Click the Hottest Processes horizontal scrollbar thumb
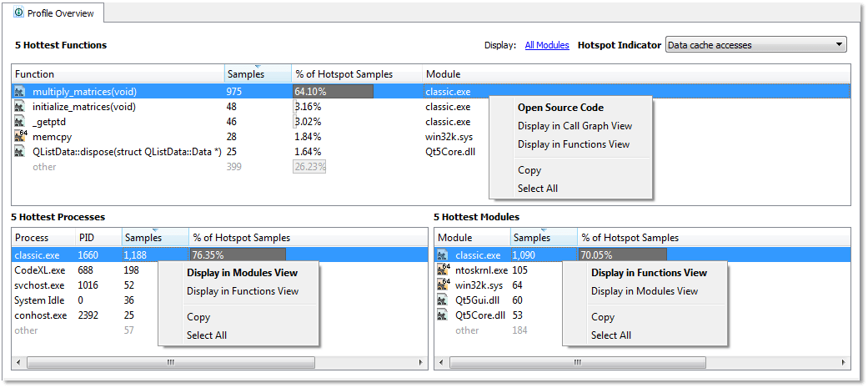Image resolution: width=868 pixels, height=388 pixels. (x=170, y=362)
